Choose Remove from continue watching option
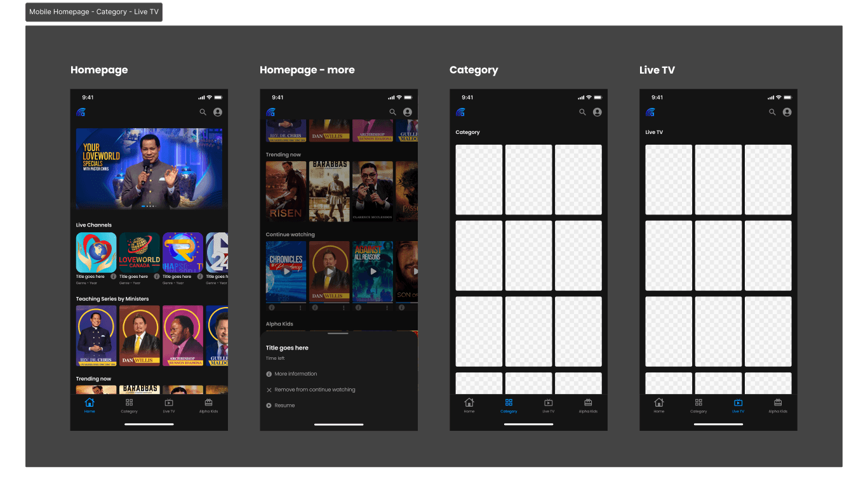This screenshot has width=868, height=493. click(x=310, y=390)
